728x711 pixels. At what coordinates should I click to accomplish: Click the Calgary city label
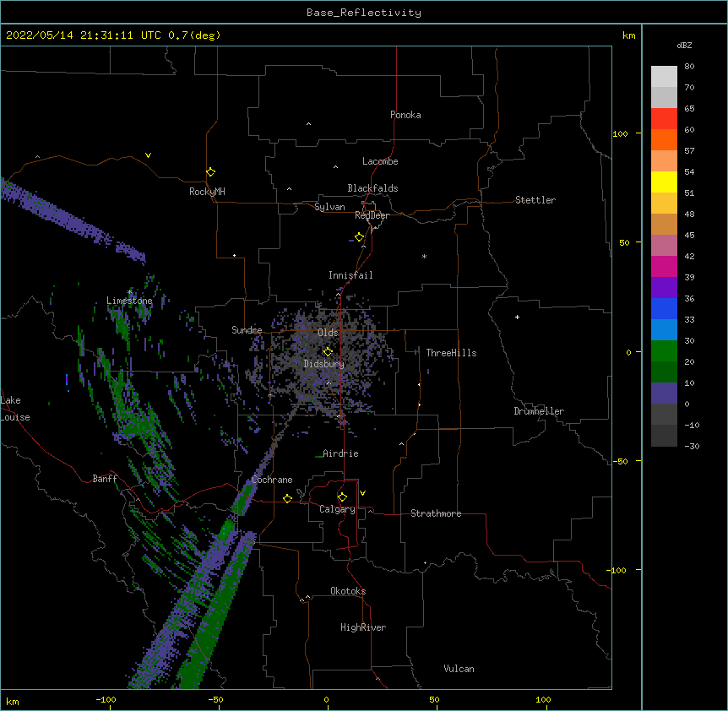point(337,509)
